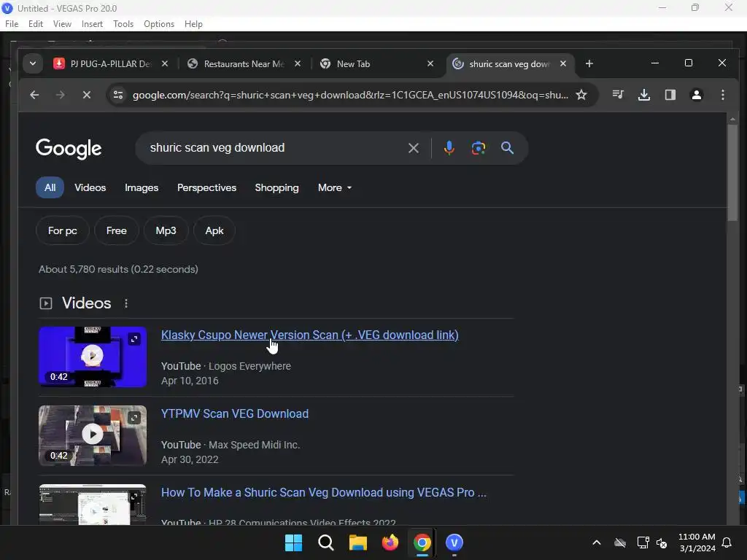This screenshot has width=747, height=560.
Task: Open Videos section three-dot options
Action: [126, 303]
